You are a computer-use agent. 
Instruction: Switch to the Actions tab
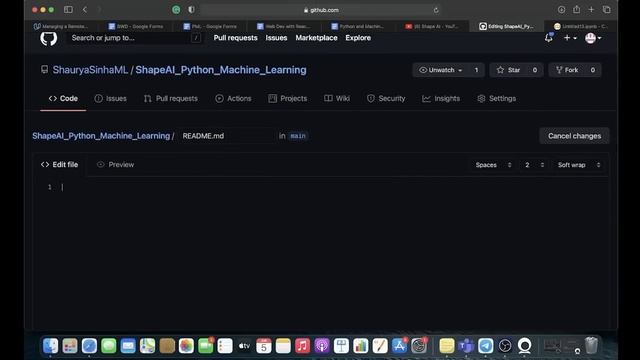[x=233, y=98]
